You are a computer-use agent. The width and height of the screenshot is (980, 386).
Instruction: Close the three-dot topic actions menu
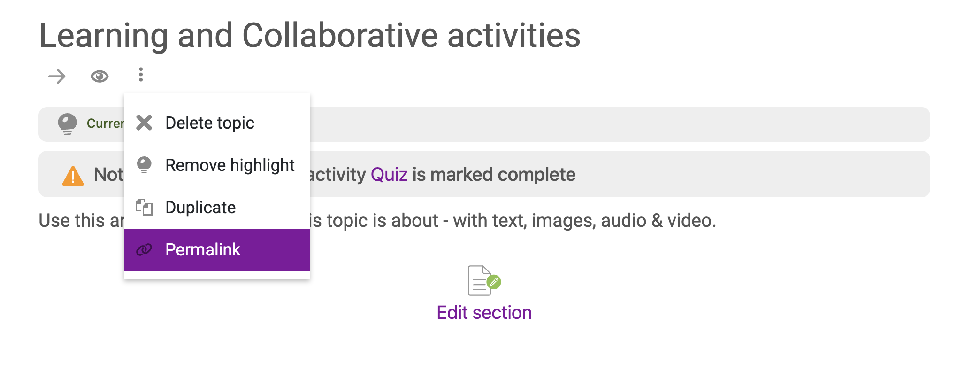(x=141, y=75)
